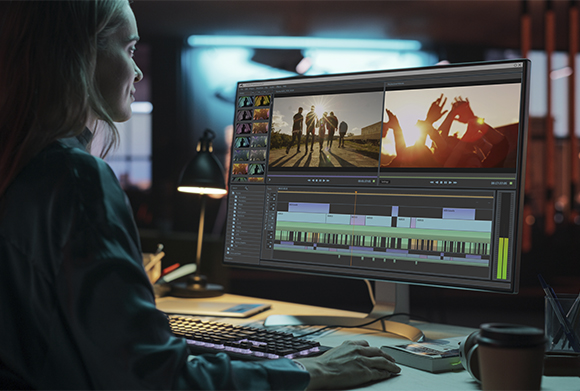Toggle the green indicator square in program monitor
This screenshot has height=391, width=580.
pyautogui.click(x=511, y=183)
